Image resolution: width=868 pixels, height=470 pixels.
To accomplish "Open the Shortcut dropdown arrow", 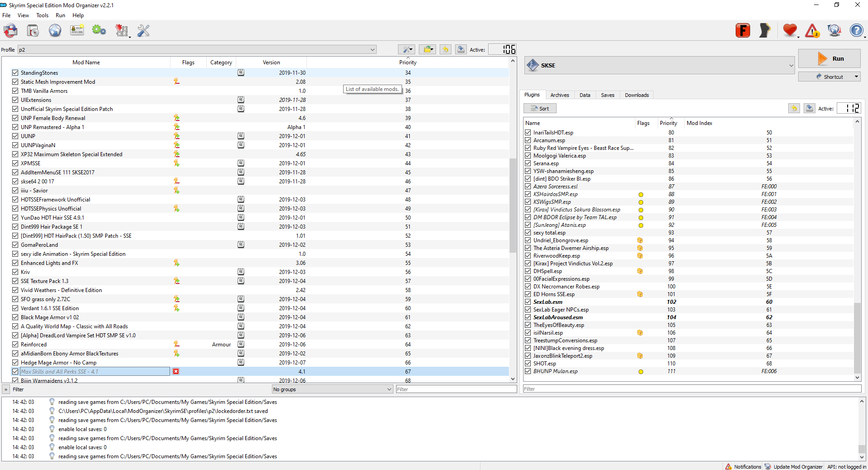I will click(856, 77).
